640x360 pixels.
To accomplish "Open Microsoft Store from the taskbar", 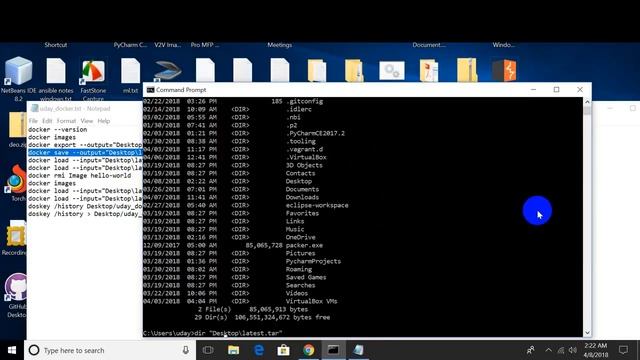I will (284, 350).
